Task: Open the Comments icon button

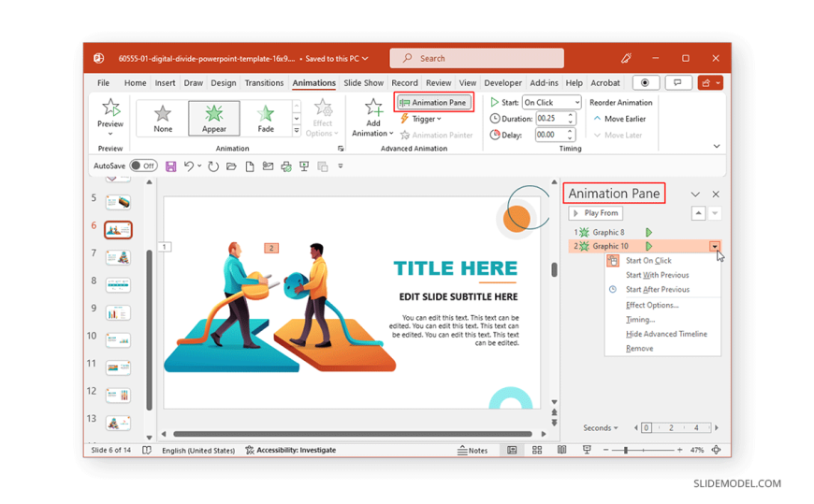Action: pos(677,82)
